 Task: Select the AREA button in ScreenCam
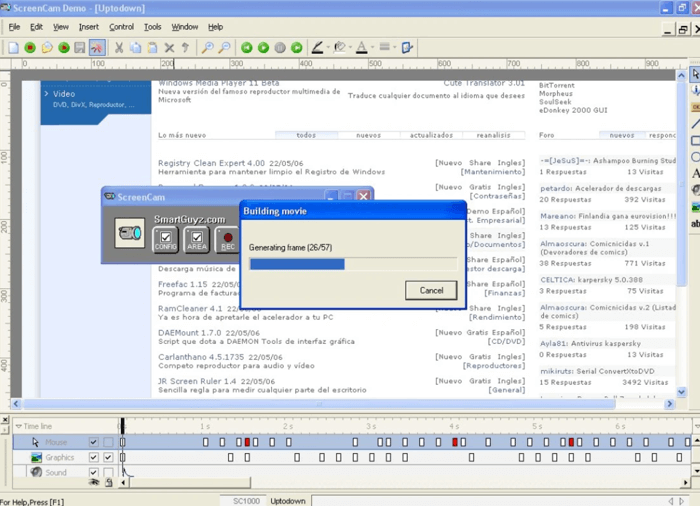197,239
